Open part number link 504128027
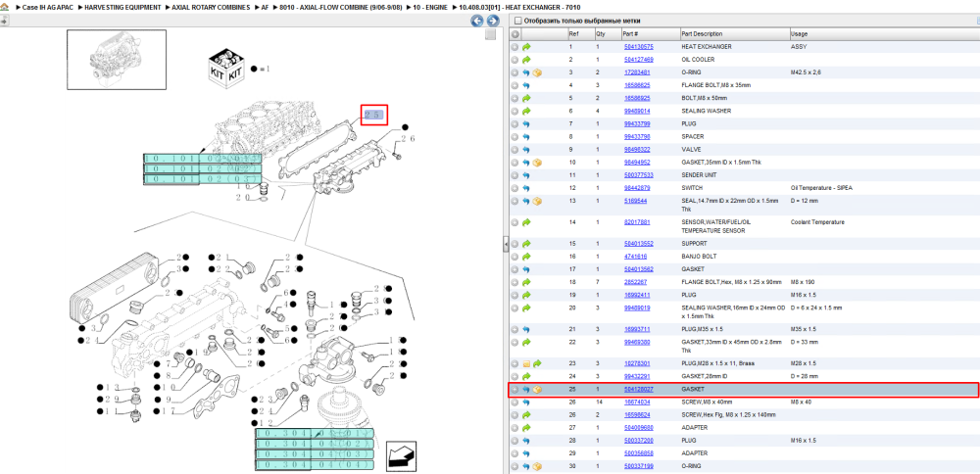This screenshot has height=474, width=980. [639, 390]
